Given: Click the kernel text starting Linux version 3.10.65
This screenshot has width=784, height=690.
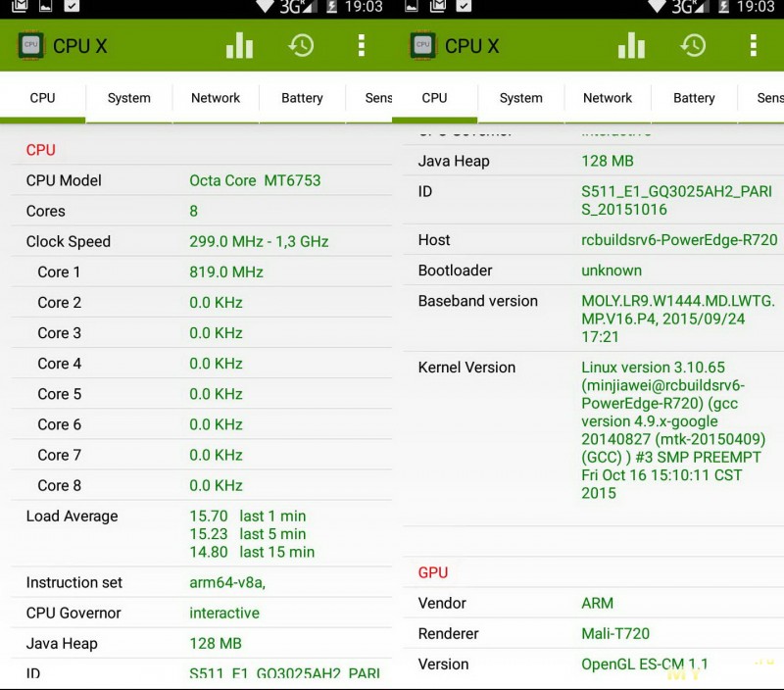Looking at the screenshot, I should (x=673, y=430).
